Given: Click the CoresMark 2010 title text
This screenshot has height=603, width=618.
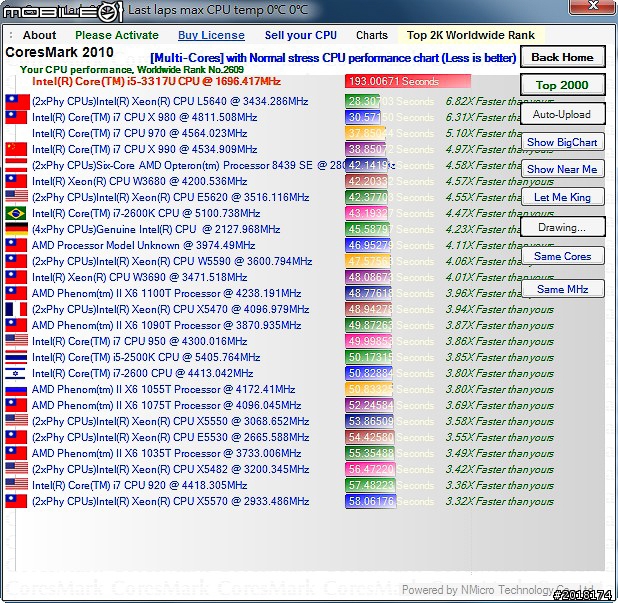Looking at the screenshot, I should [60, 52].
